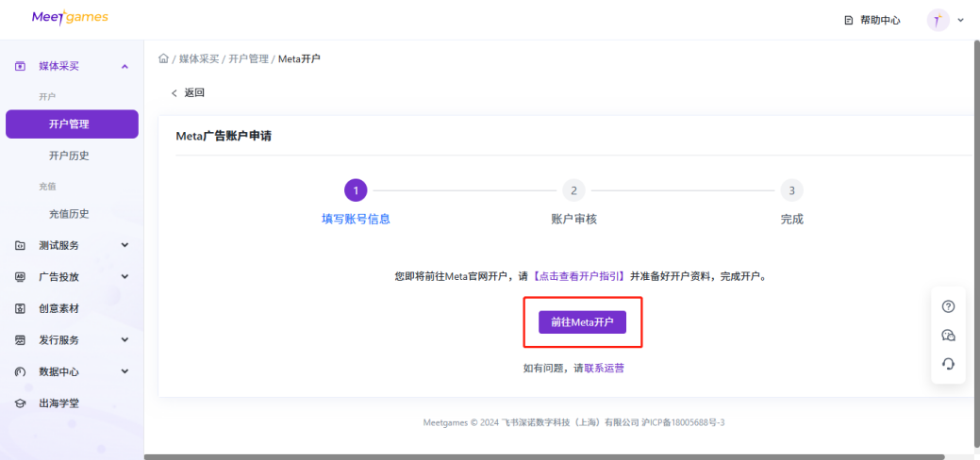Expand the 发行服务 menu
The image size is (980, 460).
click(x=125, y=340)
